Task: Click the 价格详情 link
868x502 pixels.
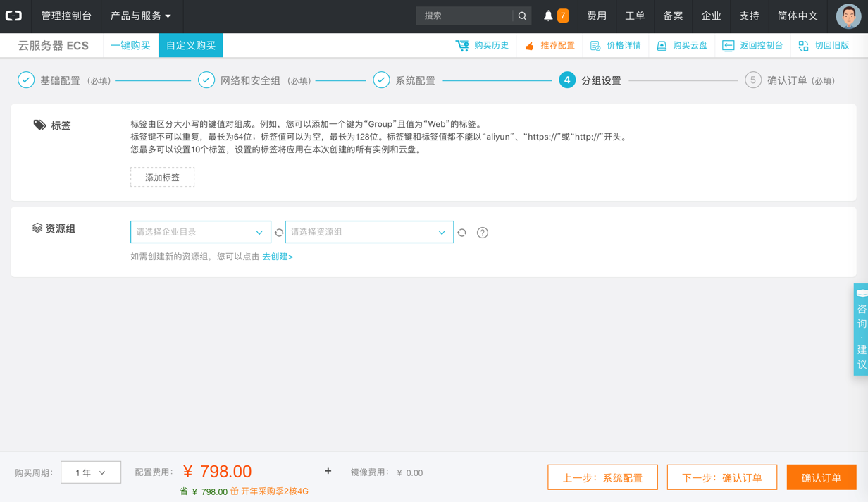Action: pos(624,45)
